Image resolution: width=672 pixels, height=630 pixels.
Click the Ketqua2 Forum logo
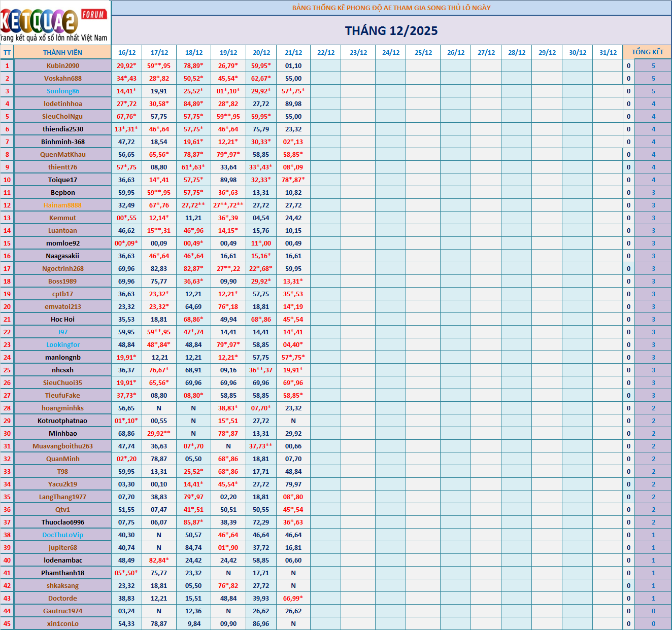(x=55, y=22)
